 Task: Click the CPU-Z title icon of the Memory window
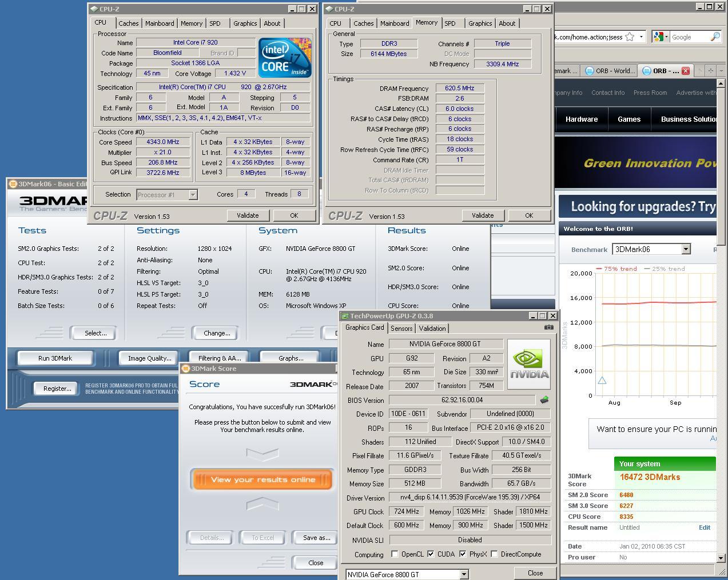pos(329,9)
